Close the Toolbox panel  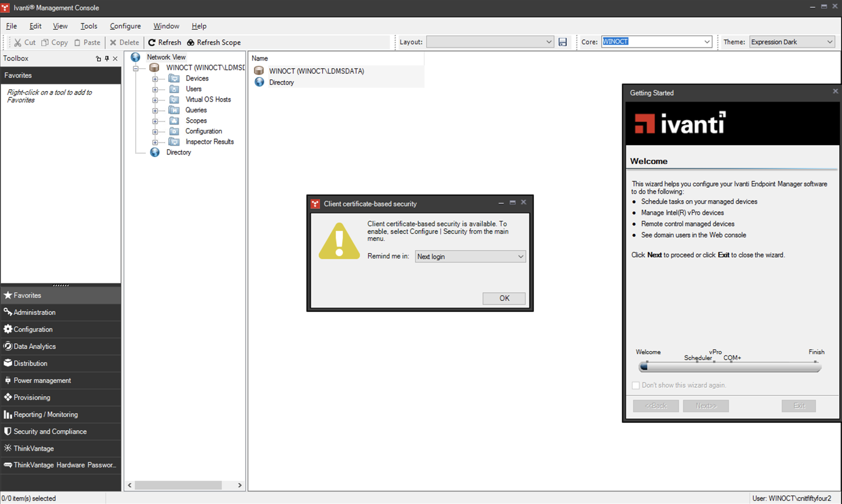point(115,59)
